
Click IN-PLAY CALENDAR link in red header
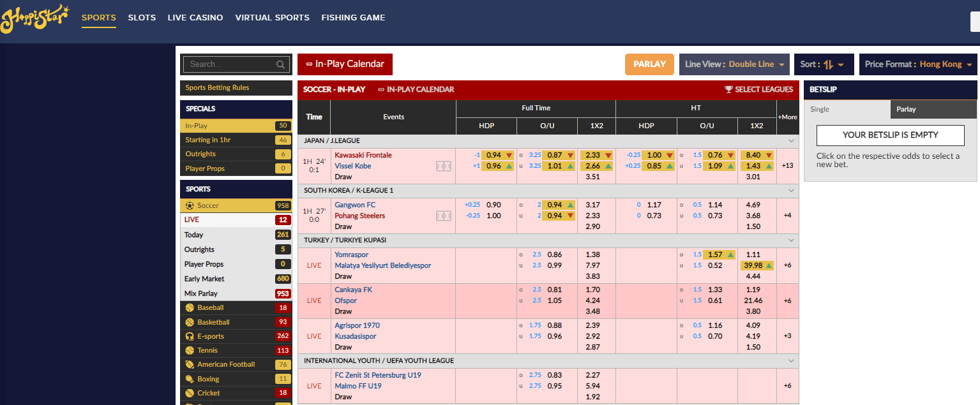[x=416, y=89]
